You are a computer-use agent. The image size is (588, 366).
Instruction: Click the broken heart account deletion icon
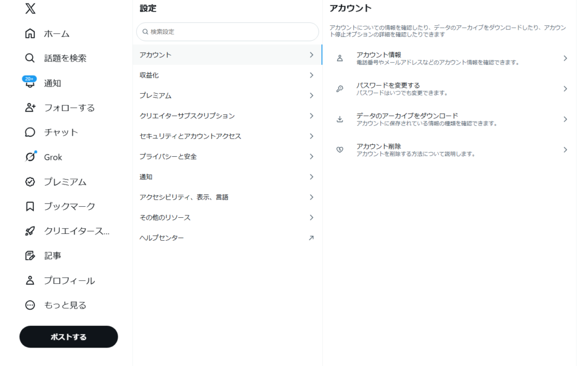coord(339,150)
